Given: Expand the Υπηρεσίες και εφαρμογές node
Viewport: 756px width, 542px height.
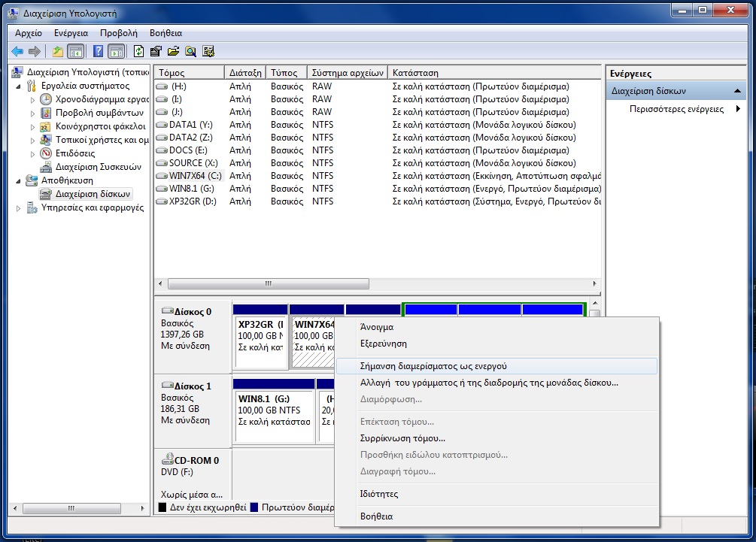Looking at the screenshot, I should (x=18, y=208).
